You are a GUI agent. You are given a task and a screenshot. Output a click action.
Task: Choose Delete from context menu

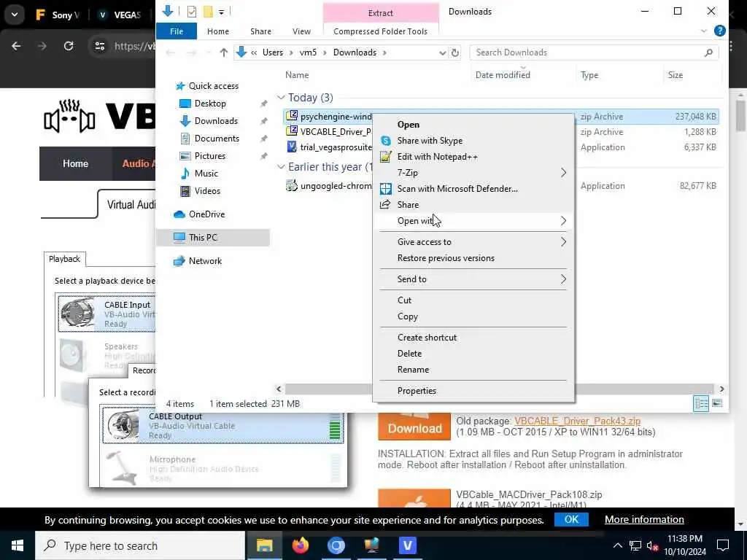click(410, 354)
